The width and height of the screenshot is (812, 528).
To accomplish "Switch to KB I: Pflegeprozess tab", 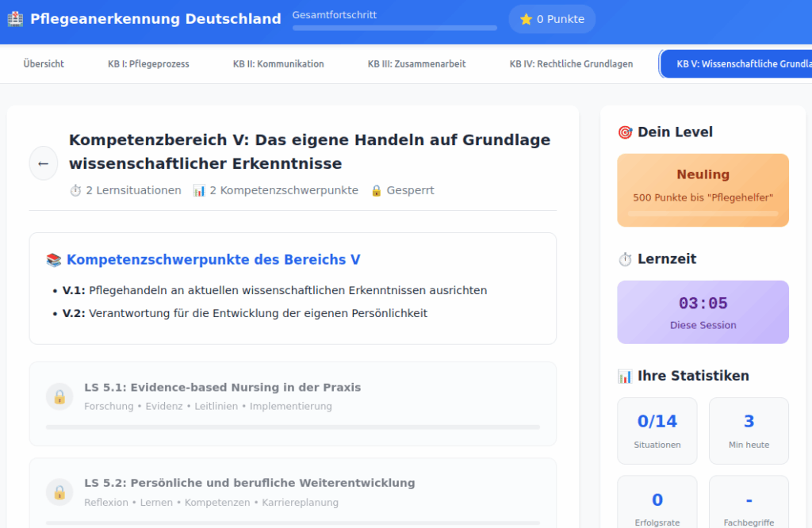I will (x=148, y=64).
